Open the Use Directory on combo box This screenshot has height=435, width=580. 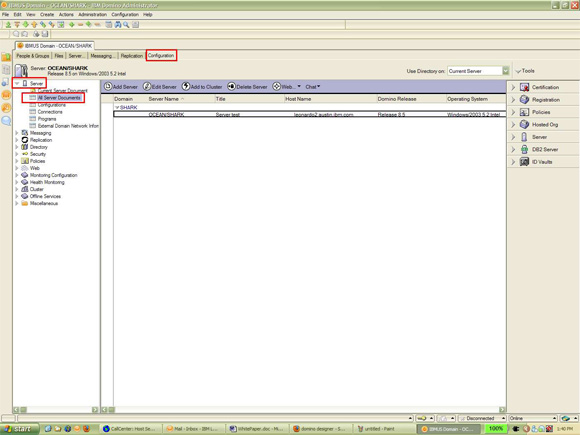point(478,71)
